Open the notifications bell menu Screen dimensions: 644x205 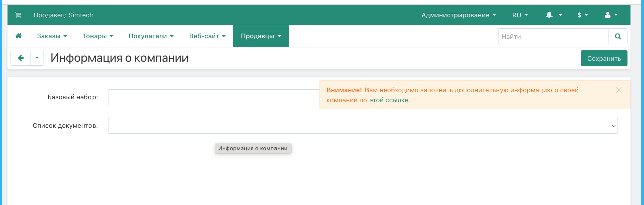[x=554, y=15]
